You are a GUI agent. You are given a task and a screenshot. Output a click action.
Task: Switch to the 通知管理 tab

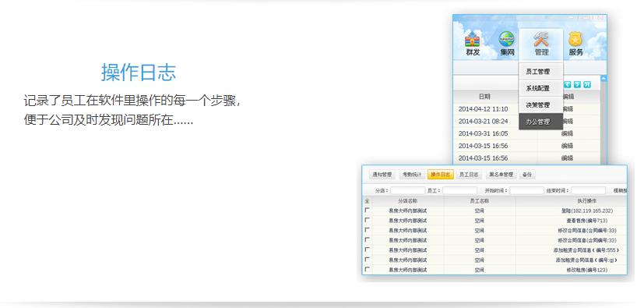(x=382, y=175)
